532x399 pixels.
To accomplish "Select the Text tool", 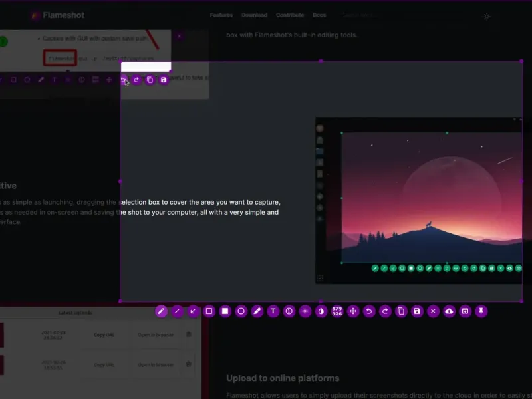I will click(273, 311).
